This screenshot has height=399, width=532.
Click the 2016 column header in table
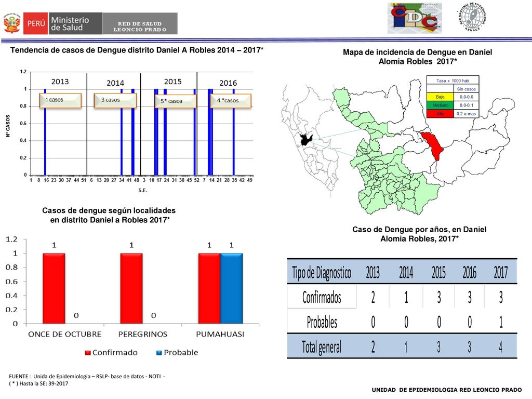point(469,272)
